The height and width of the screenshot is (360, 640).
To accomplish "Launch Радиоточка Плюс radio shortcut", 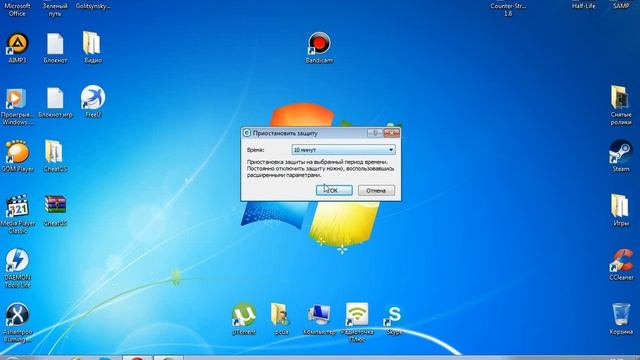I will tap(357, 315).
